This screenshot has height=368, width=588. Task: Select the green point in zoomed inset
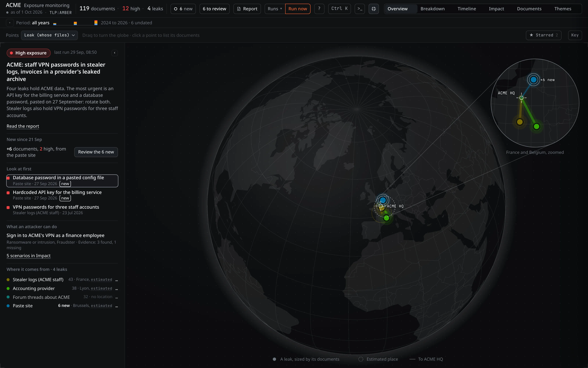tap(537, 126)
